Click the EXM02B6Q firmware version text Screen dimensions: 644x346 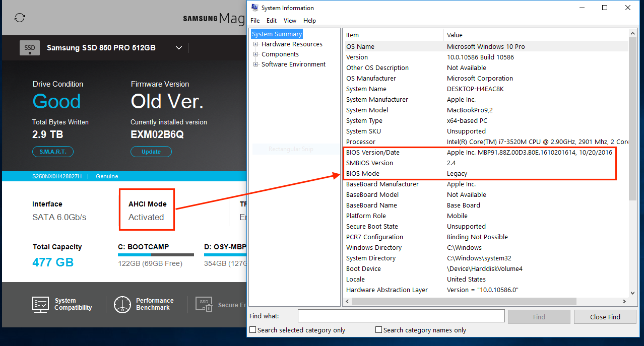click(157, 134)
